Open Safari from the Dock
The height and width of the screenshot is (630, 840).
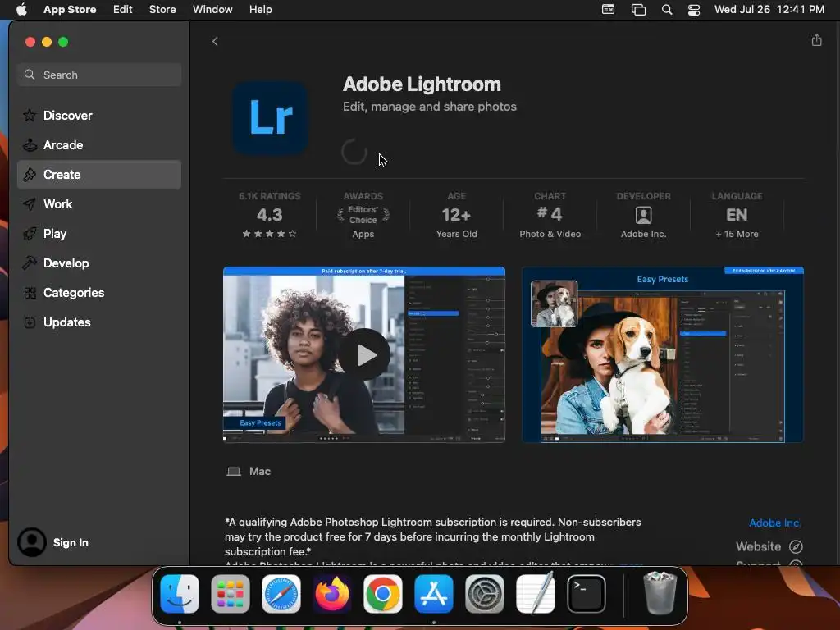click(281, 594)
